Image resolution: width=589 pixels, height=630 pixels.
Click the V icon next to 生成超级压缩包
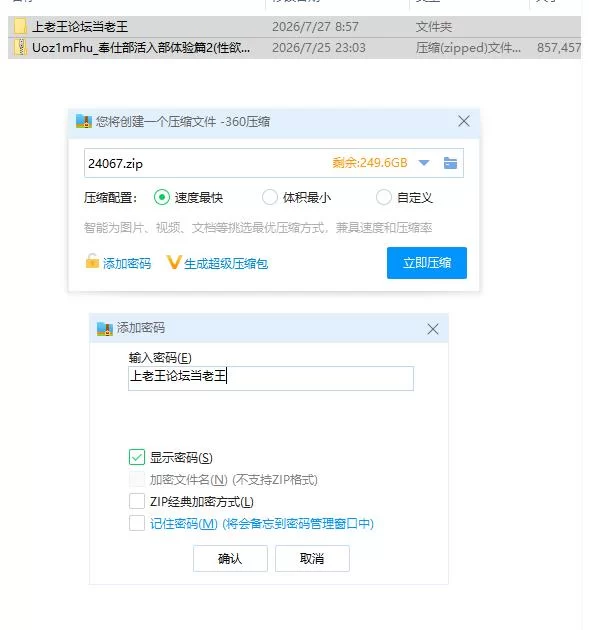click(174, 262)
